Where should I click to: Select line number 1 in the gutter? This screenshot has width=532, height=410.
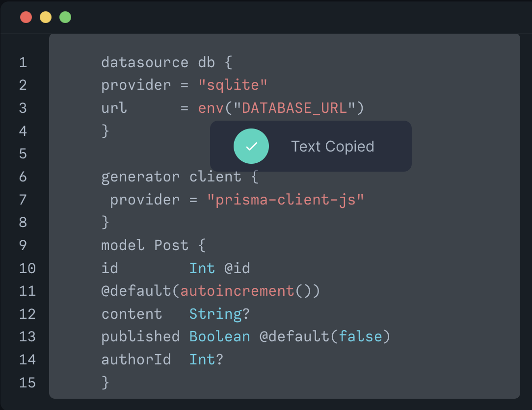click(23, 62)
